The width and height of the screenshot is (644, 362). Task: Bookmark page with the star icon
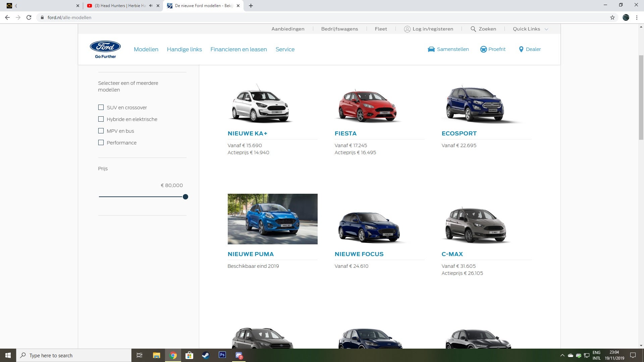612,17
